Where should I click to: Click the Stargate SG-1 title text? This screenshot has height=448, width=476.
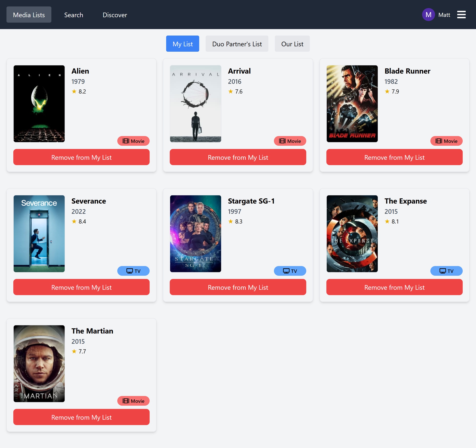tap(251, 201)
